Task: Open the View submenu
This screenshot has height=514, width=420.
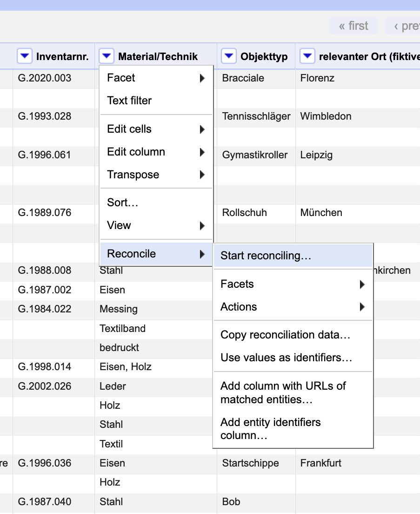Action: pos(156,225)
